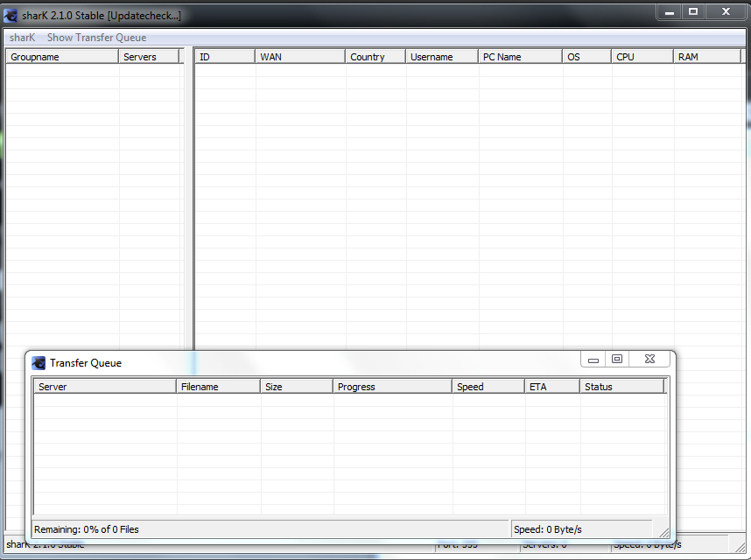Image resolution: width=751 pixels, height=560 pixels.
Task: Click the OS column header
Action: pyautogui.click(x=586, y=57)
